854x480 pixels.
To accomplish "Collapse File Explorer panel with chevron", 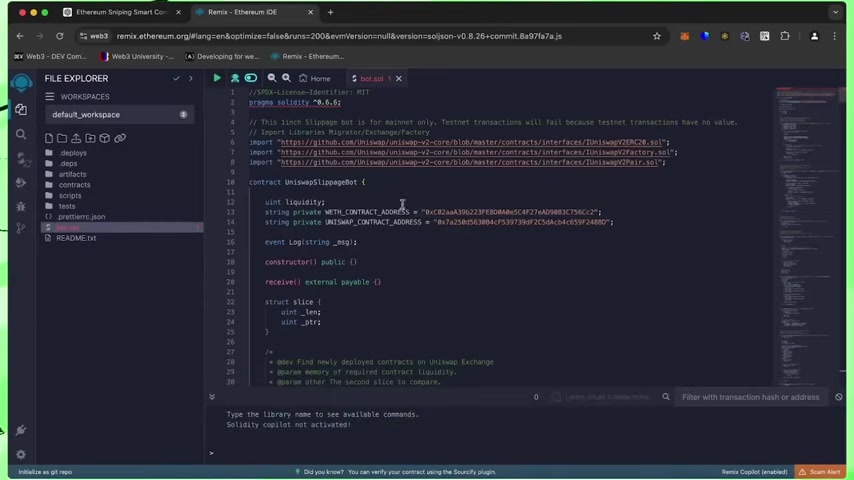I will tap(191, 78).
